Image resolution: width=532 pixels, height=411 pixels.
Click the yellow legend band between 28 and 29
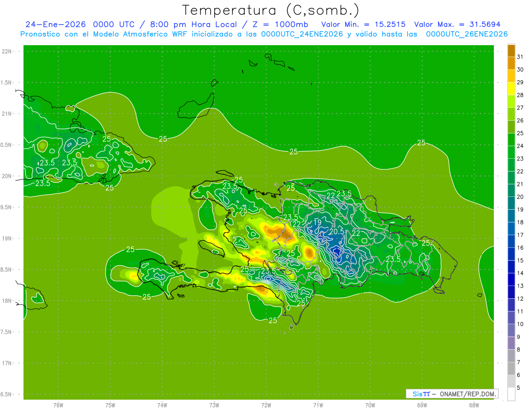(x=511, y=89)
